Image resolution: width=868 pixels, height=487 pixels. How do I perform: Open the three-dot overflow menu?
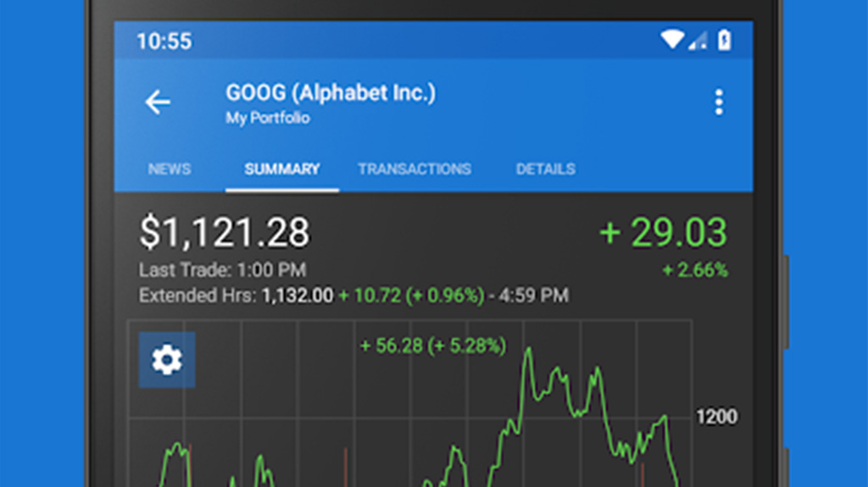coord(719,102)
